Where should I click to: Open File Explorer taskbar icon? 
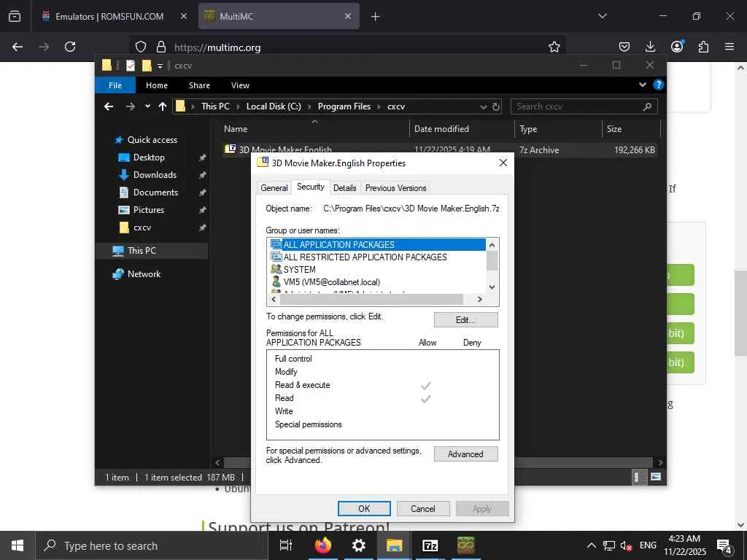394,545
